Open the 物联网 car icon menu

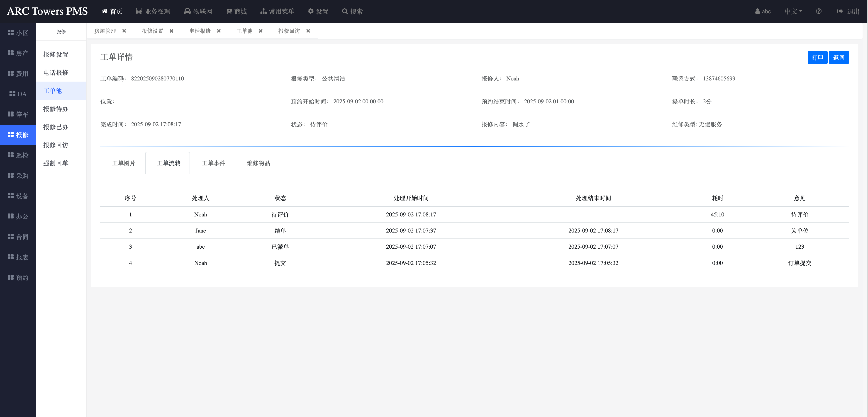pos(198,11)
